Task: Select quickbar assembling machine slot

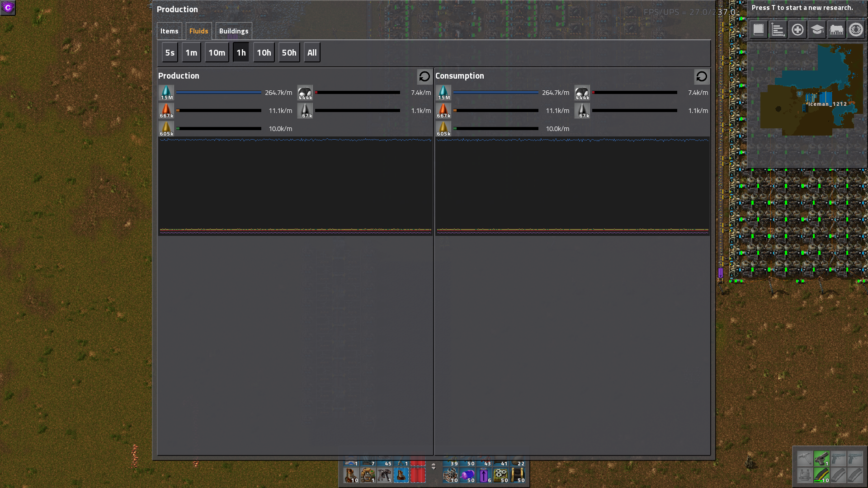Action: (x=368, y=475)
